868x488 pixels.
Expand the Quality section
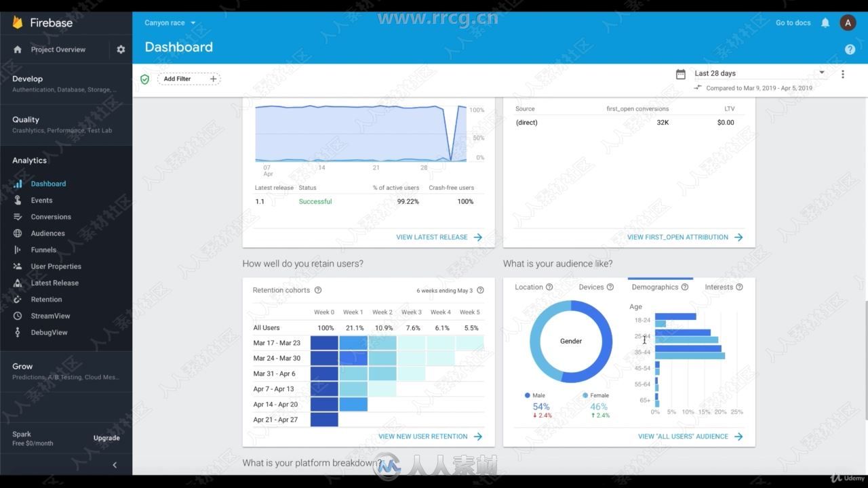pos(66,124)
